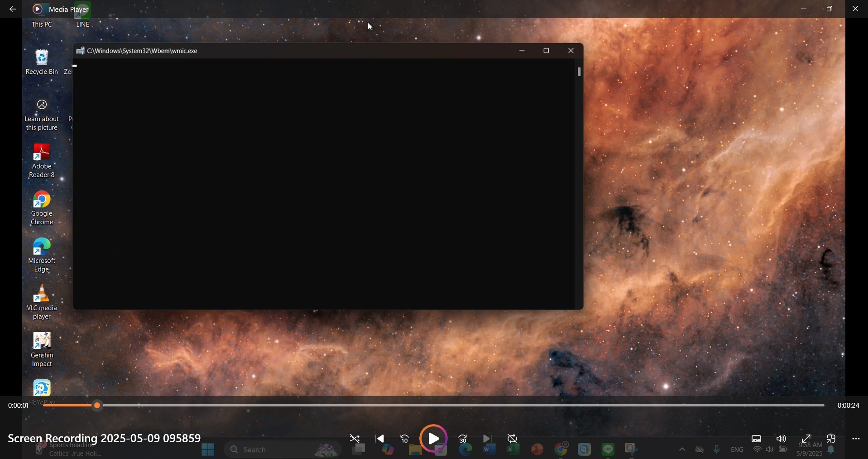Play the screen recording video
The image size is (868, 459).
tap(434, 438)
